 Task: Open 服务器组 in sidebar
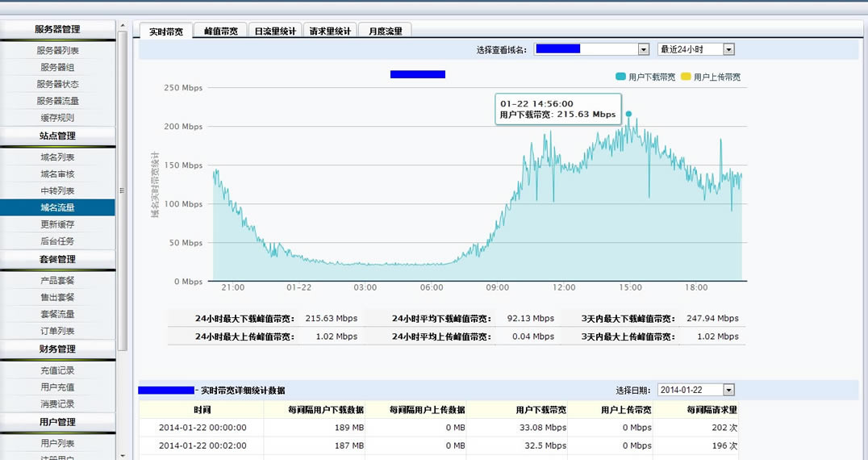point(57,67)
